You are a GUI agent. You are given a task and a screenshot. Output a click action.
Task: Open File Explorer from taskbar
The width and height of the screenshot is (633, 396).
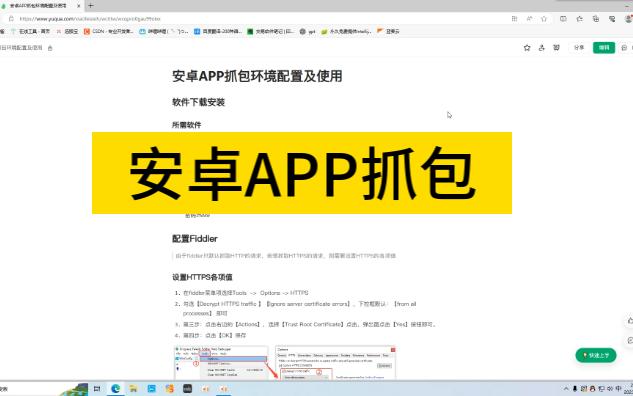click(x=133, y=389)
